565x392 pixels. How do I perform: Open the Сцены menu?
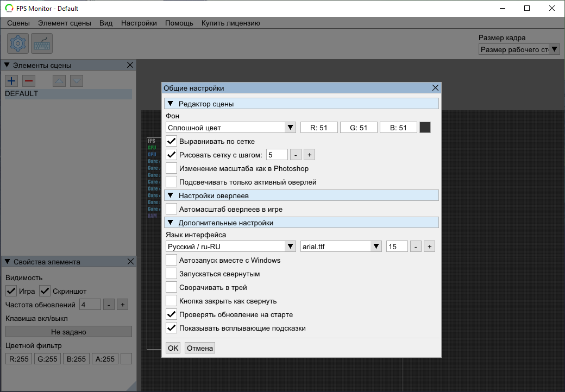tap(18, 23)
